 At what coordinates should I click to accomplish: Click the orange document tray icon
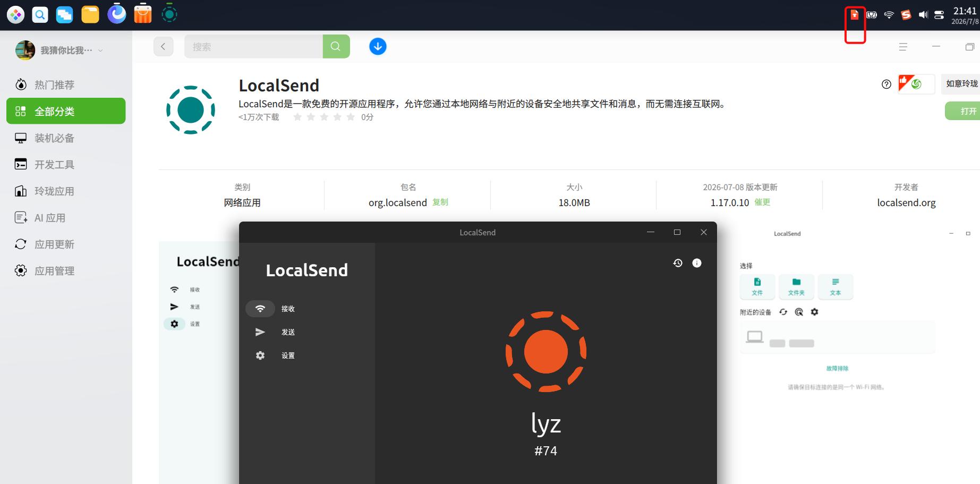coord(855,15)
